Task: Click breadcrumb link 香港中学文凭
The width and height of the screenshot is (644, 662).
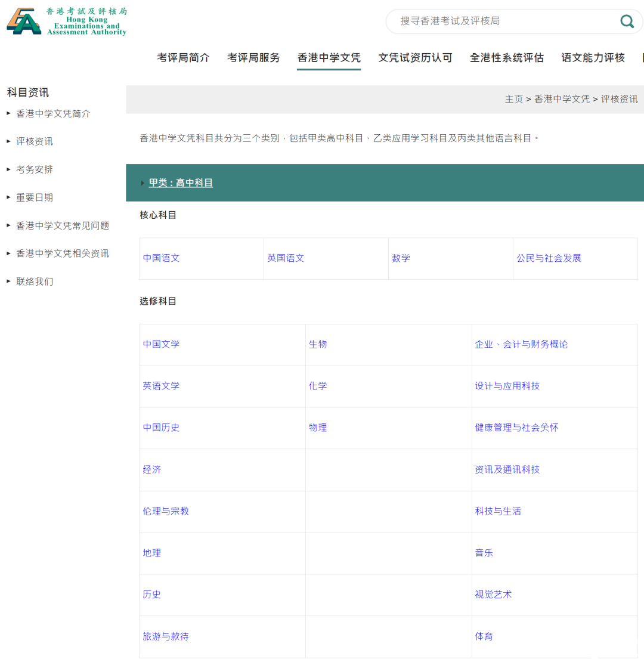Action: 562,99
